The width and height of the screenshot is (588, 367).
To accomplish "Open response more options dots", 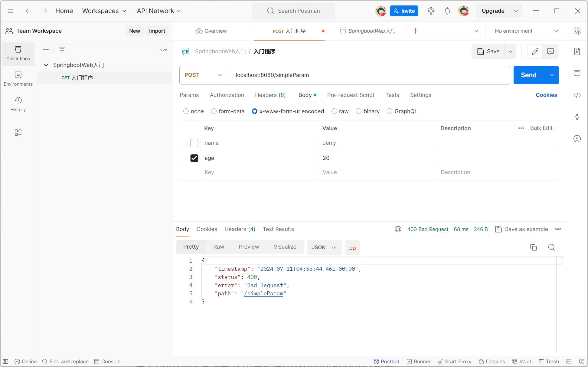I will [558, 229].
